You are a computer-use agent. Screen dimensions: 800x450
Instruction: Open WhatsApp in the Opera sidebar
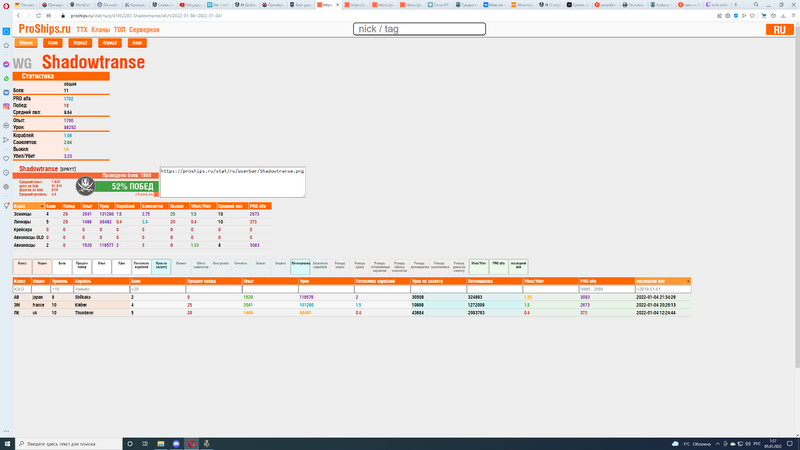(6, 77)
